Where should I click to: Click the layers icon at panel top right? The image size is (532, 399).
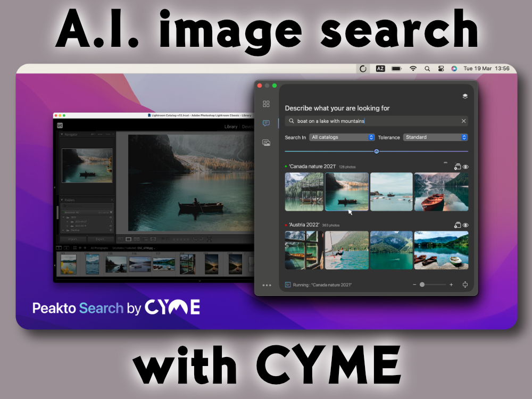464,96
